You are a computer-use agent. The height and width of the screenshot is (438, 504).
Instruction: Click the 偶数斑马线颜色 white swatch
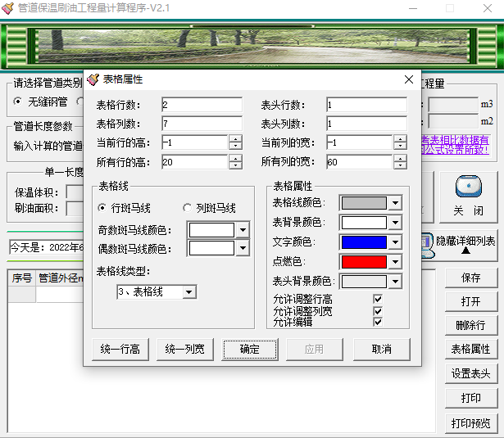(x=211, y=248)
